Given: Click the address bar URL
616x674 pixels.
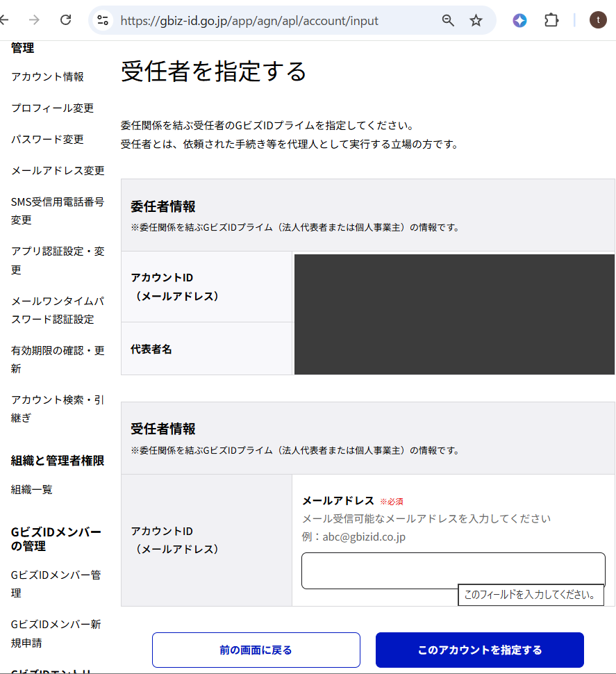Looking at the screenshot, I should (249, 21).
